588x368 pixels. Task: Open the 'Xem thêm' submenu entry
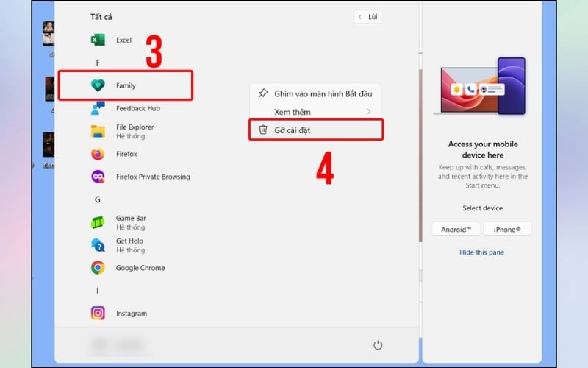coord(316,112)
